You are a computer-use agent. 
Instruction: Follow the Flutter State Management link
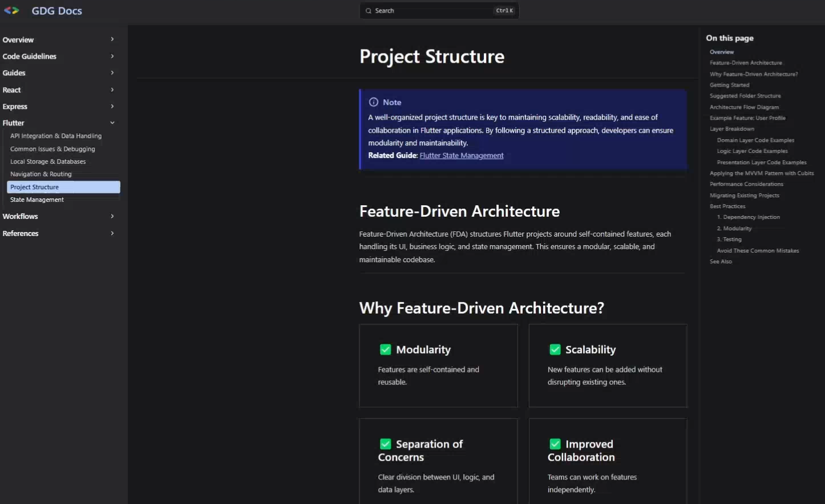coord(462,156)
